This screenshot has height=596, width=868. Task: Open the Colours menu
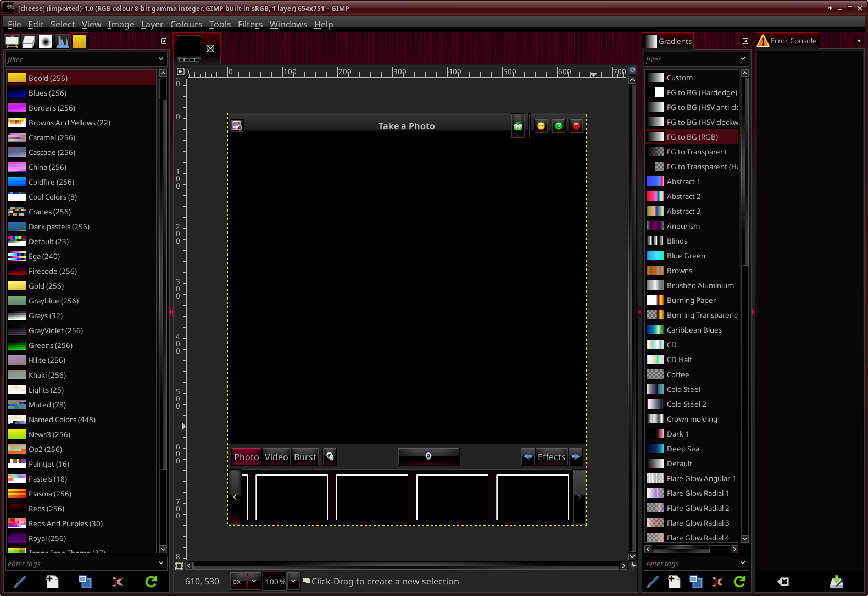coord(186,24)
